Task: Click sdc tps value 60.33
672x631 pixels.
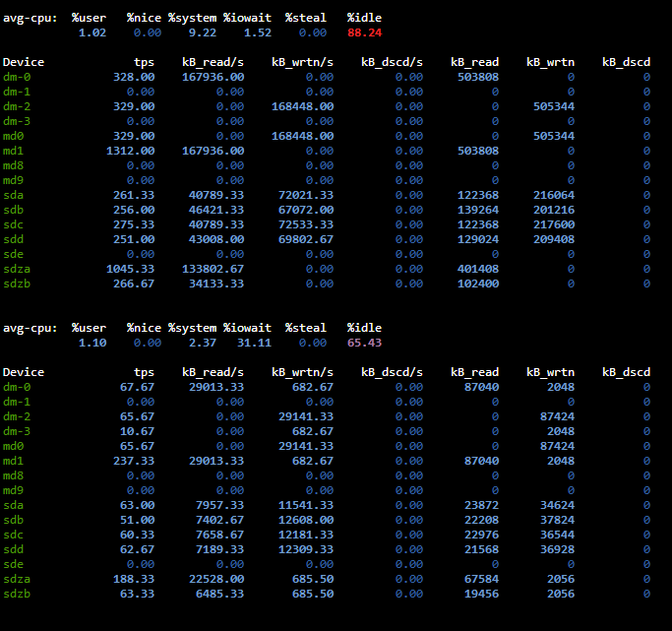Action: click(x=137, y=535)
